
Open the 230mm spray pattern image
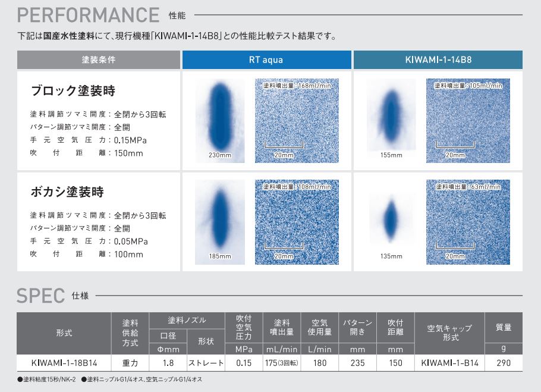[x=220, y=121]
